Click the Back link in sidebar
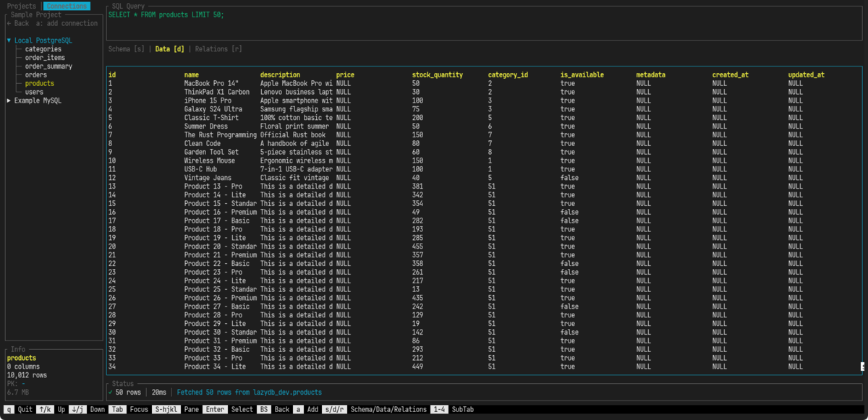The image size is (868, 420). [17, 23]
